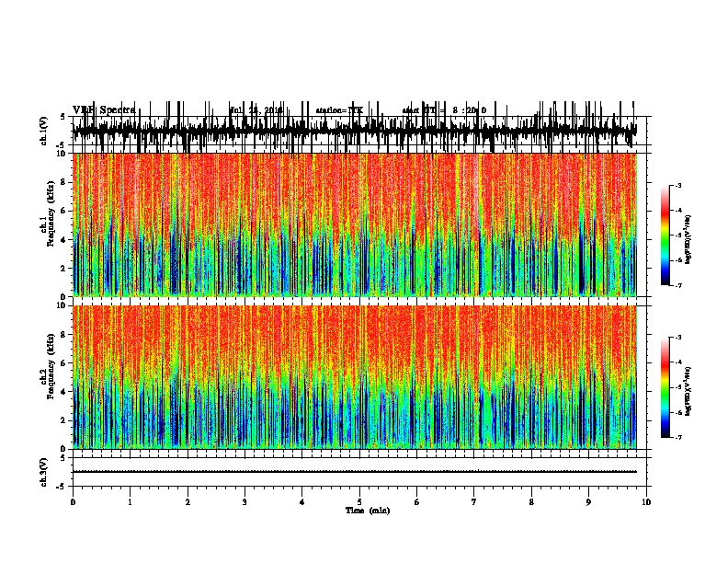Click time axis tick label "6" at the bottom
Screen dimensions: 728x563
pyautogui.click(x=417, y=502)
